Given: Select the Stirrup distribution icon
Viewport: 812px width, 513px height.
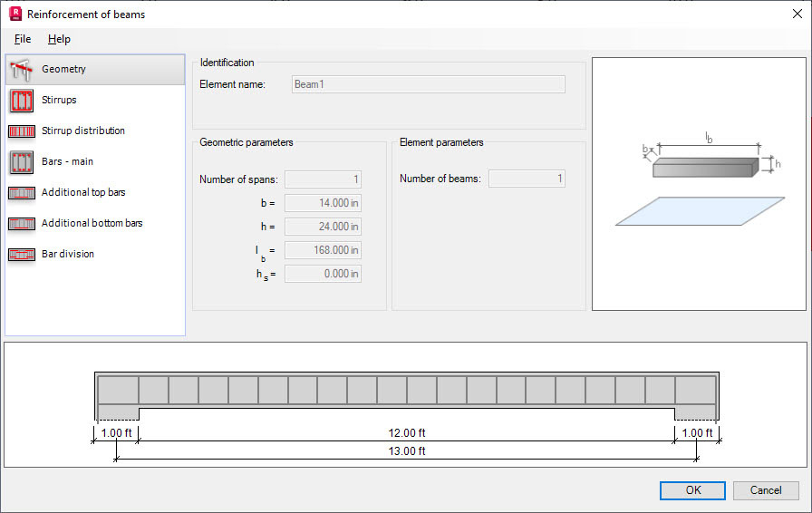Looking at the screenshot, I should click(x=22, y=131).
